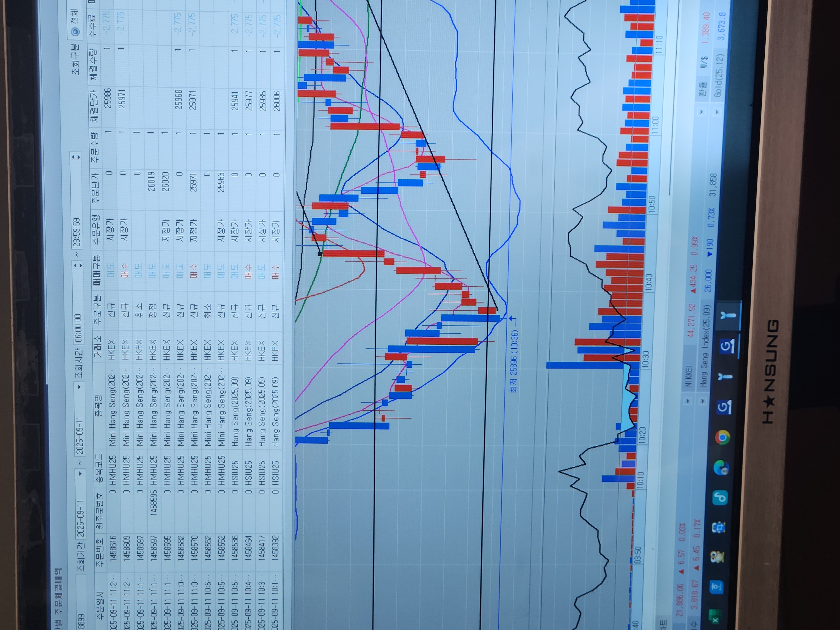
Task: Click the 체결단가 column header
Action: pos(93,106)
